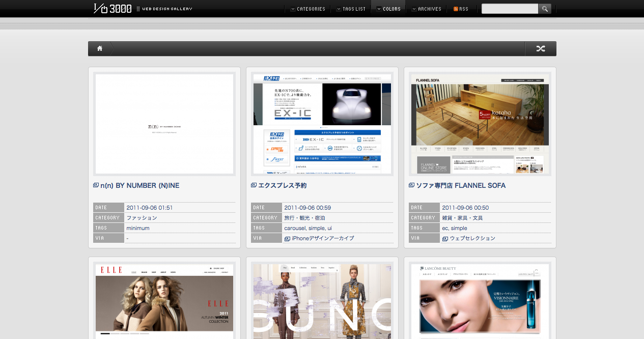Open the ELLE website thumbnail
This screenshot has height=339, width=644.
point(164,300)
